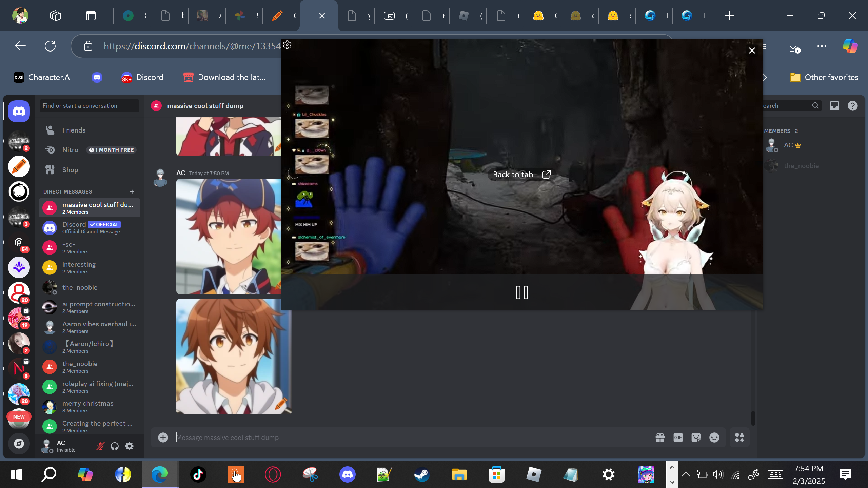This screenshot has height=488, width=868.
Task: Open Discord direct messages home icon
Action: coord(19,111)
